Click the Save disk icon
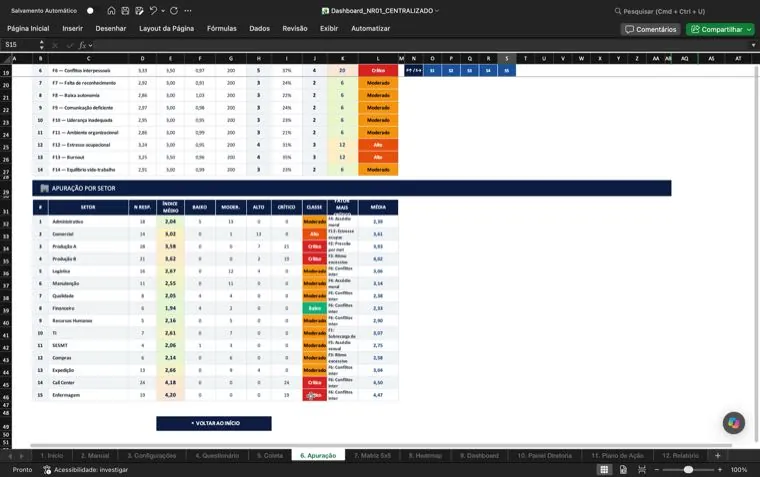Viewport: 760px width, 477px height. coord(126,11)
